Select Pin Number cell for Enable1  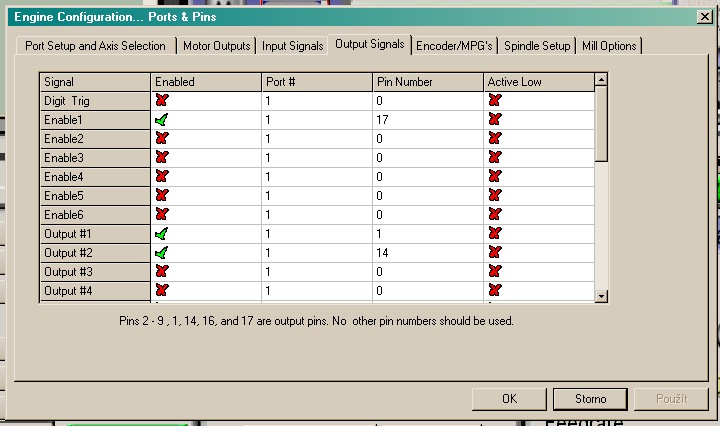pyautogui.click(x=426, y=119)
